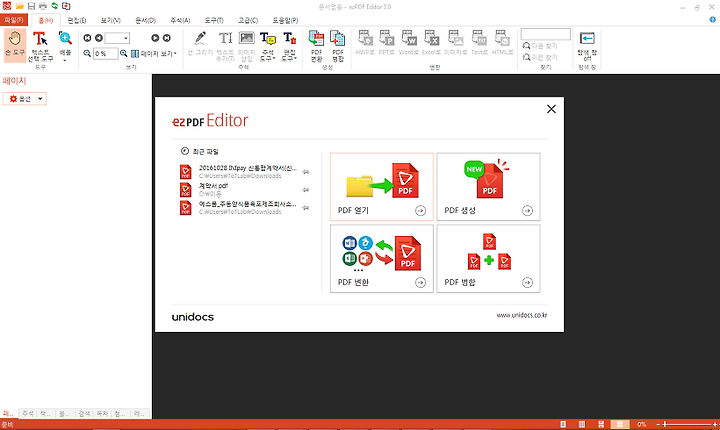Select single page view in status bar
This screenshot has height=430, width=720.
point(563,424)
